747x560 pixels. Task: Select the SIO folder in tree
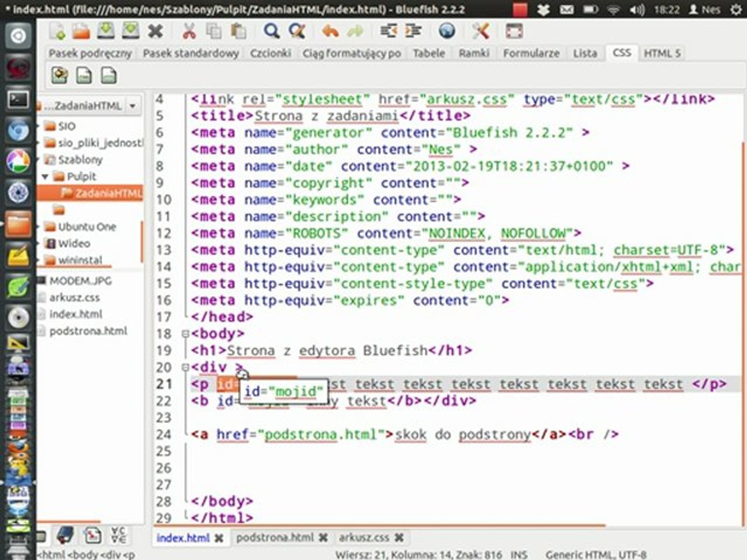(66, 126)
